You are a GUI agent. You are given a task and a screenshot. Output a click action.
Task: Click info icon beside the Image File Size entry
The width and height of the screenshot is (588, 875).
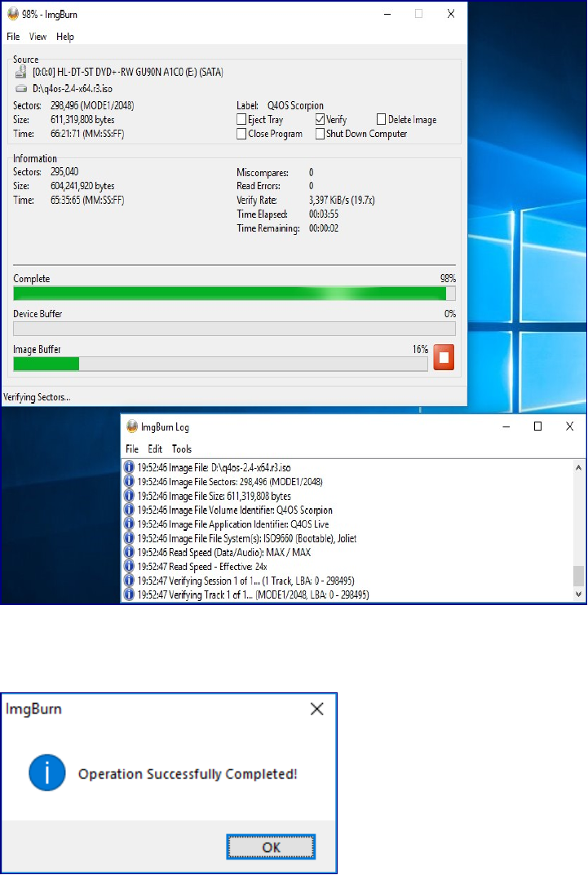(x=129, y=496)
